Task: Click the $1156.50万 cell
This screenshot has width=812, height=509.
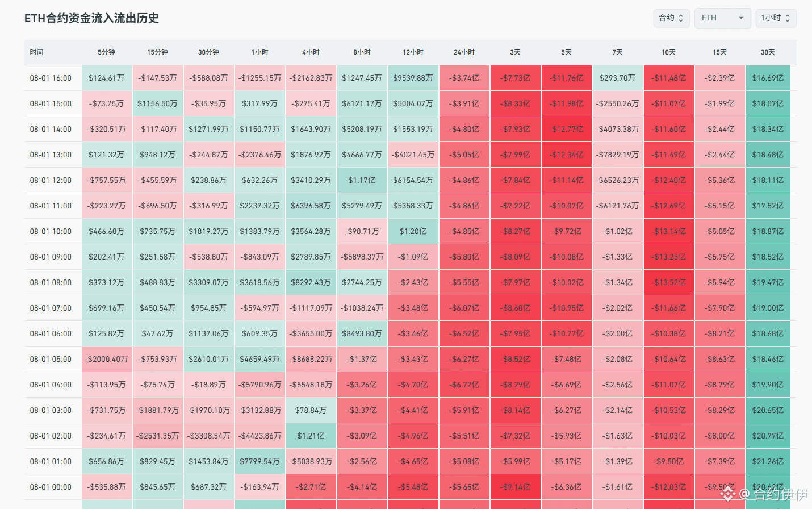Action: 158,103
